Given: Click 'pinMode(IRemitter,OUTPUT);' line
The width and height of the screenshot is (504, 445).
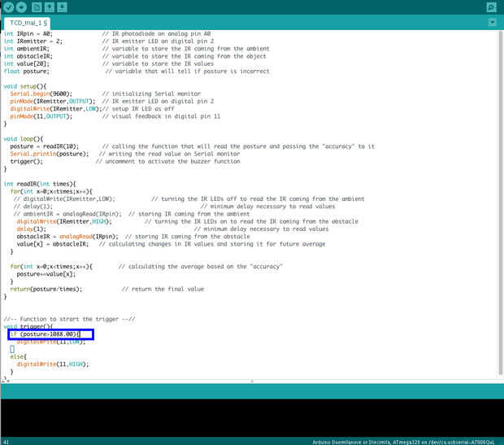Looking at the screenshot, I should coord(53,102).
